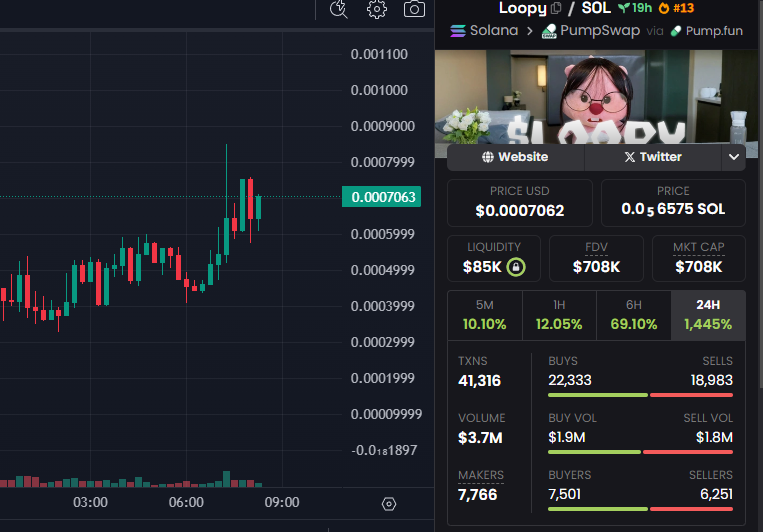Image resolution: width=763 pixels, height=532 pixels.
Task: Click the 0.0005999 price axis label
Action: click(382, 234)
